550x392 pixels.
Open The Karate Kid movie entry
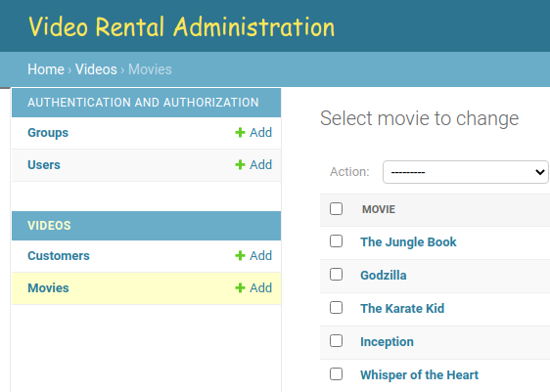402,308
